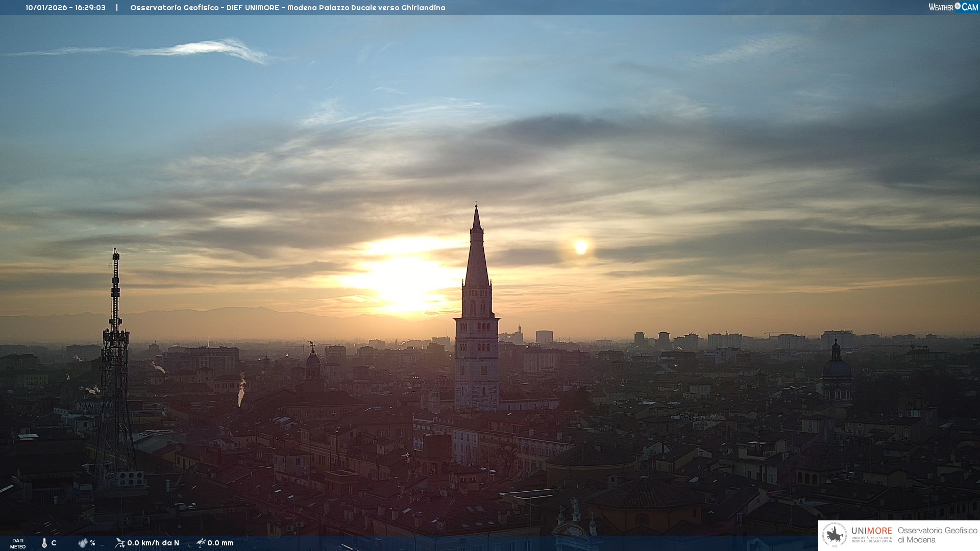
Task: Click the humidity water drops icon
Action: coord(83,543)
